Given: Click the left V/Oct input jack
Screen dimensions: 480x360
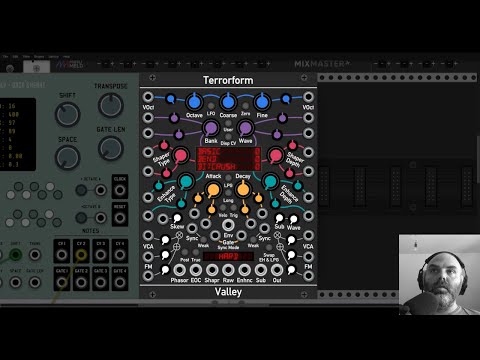Looking at the screenshot, I should (148, 97).
